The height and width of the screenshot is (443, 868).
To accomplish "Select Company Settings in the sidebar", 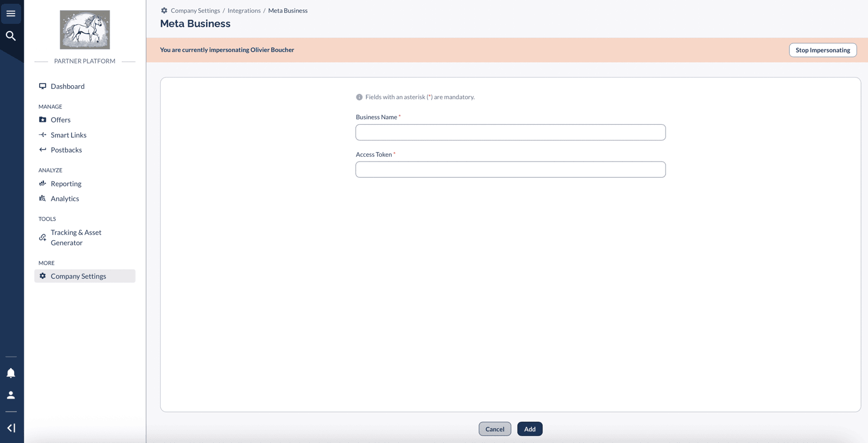I will 85,276.
